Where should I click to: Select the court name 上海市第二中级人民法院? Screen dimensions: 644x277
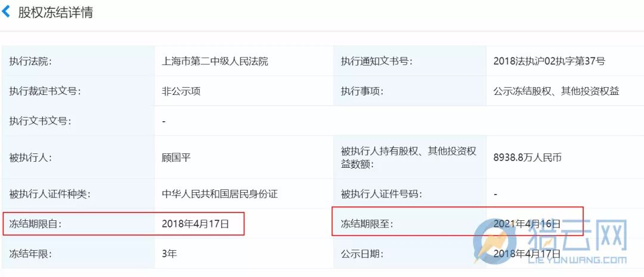[215, 61]
